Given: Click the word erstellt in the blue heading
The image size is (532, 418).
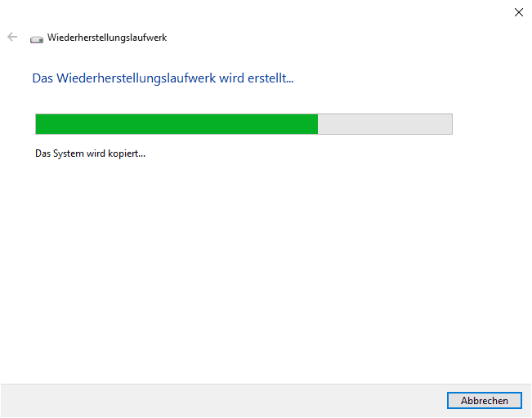Looking at the screenshot, I should 270,78.
